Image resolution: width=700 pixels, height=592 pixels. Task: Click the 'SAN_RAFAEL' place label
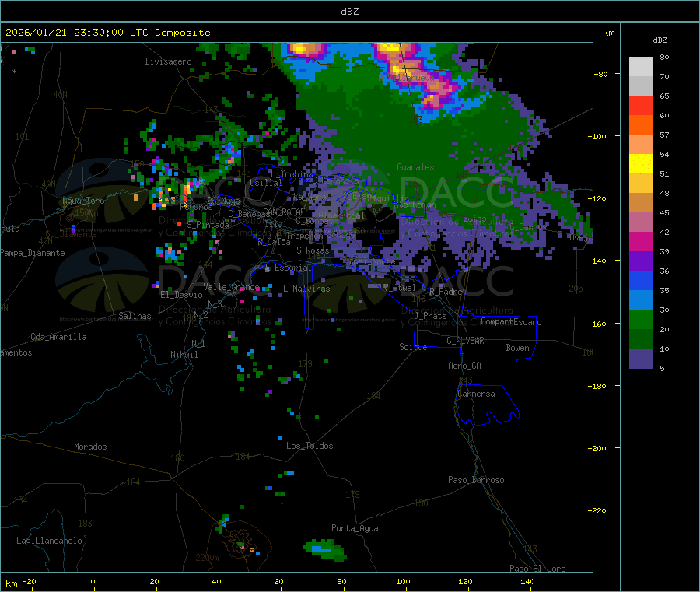pos(285,212)
